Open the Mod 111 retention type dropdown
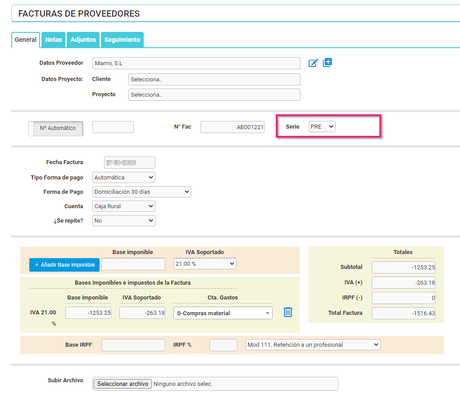The image size is (460, 398). click(x=313, y=345)
